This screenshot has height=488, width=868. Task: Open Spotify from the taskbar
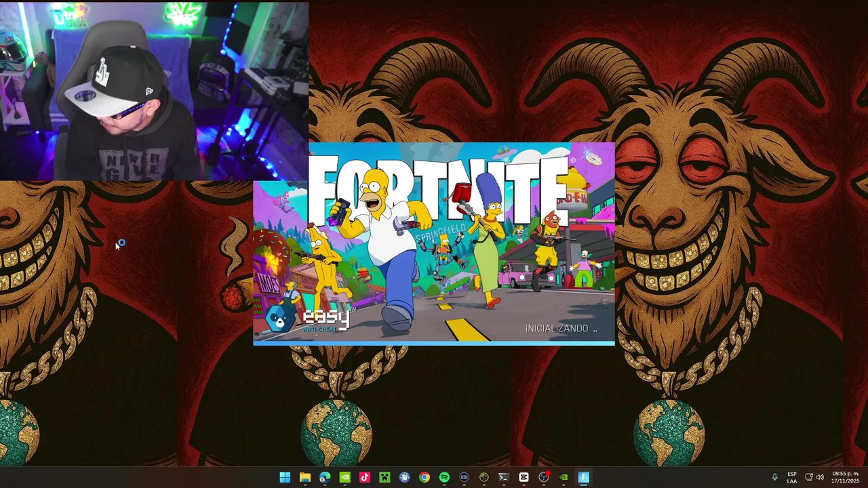[x=444, y=477]
